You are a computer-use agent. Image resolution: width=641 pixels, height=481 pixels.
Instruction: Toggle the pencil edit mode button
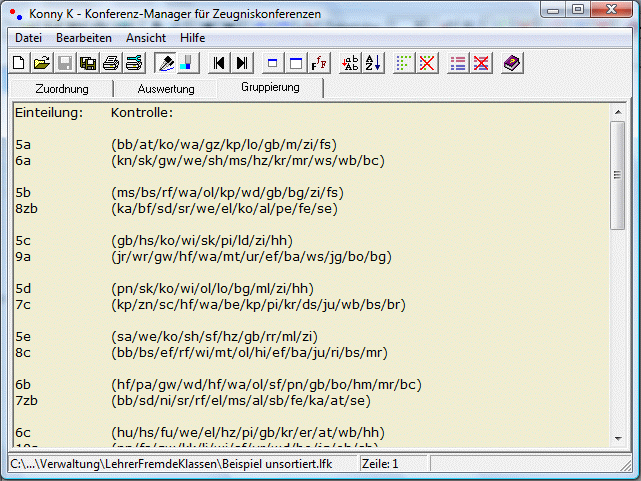(x=167, y=63)
